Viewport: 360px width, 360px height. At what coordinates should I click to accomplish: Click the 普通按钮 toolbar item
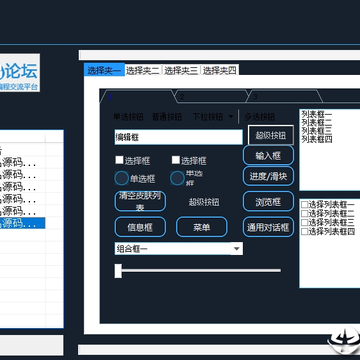tap(167, 117)
